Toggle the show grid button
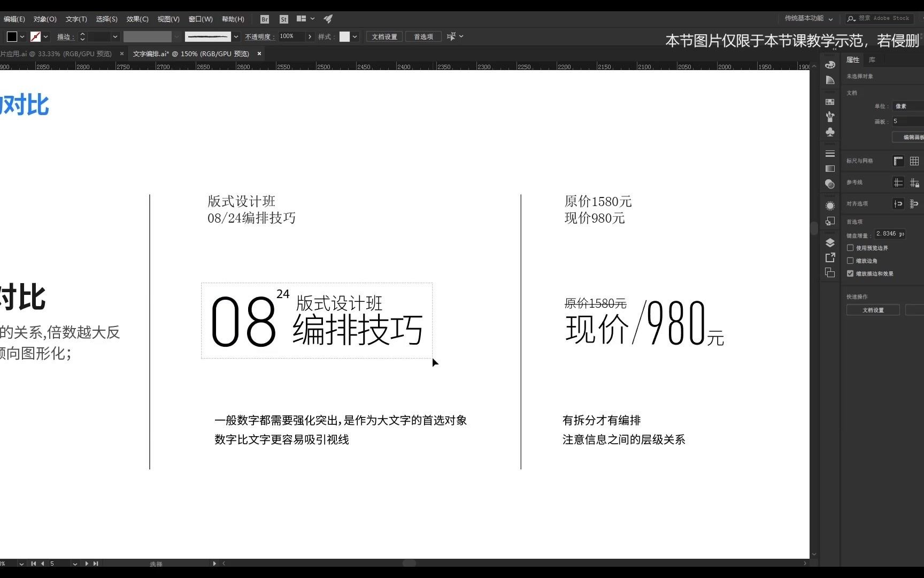 point(914,161)
